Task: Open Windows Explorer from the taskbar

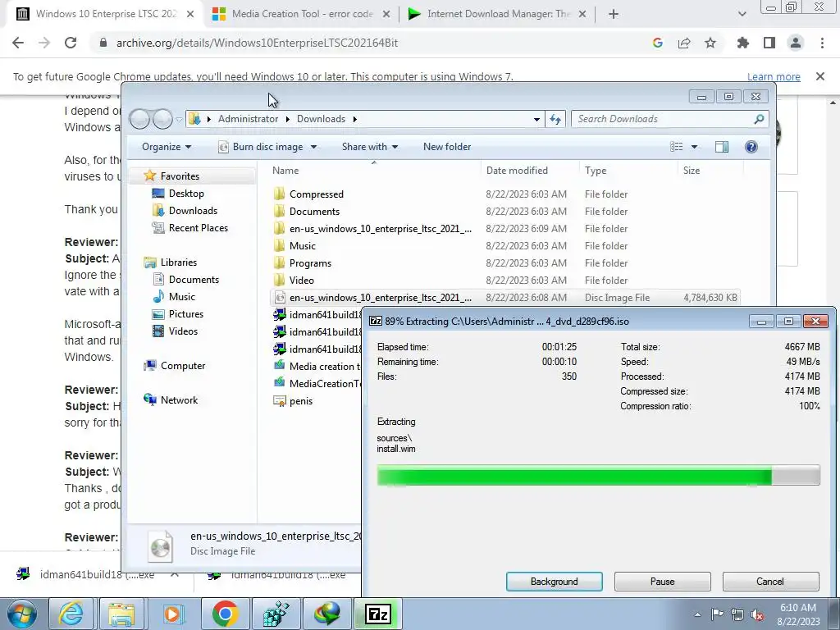Action: click(121, 614)
